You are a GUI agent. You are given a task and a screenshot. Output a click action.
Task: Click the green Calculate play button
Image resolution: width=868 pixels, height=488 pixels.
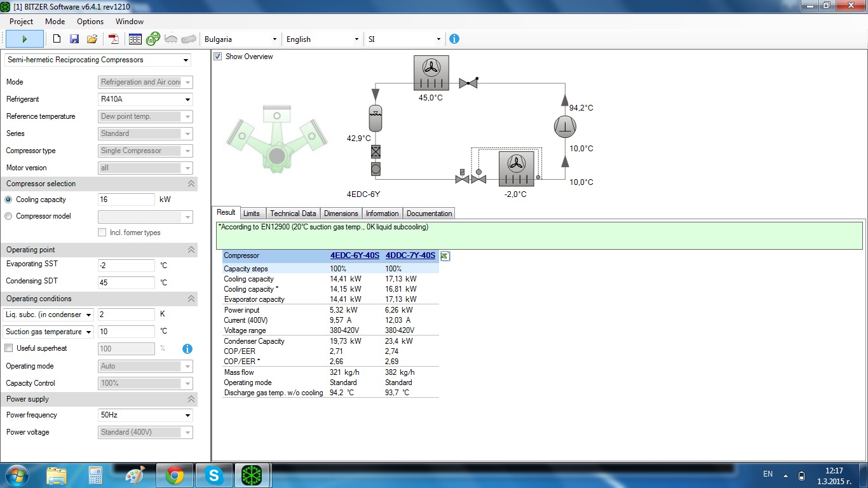tap(25, 39)
